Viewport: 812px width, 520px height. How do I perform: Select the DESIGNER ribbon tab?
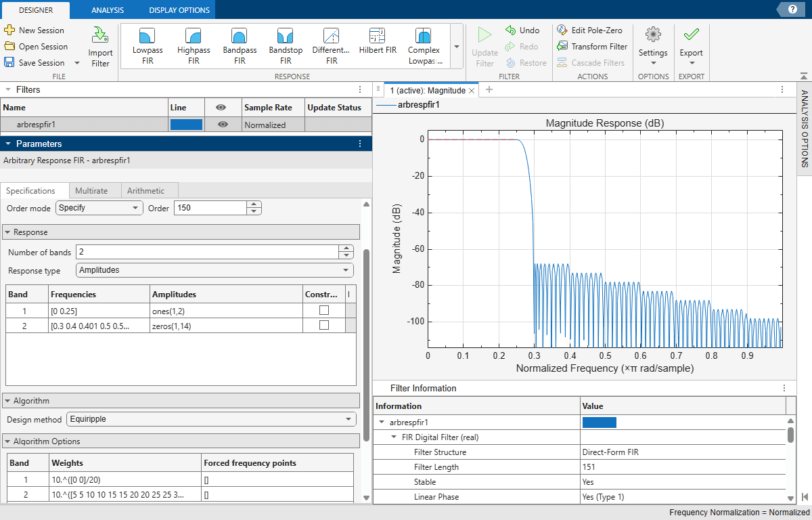[35, 10]
